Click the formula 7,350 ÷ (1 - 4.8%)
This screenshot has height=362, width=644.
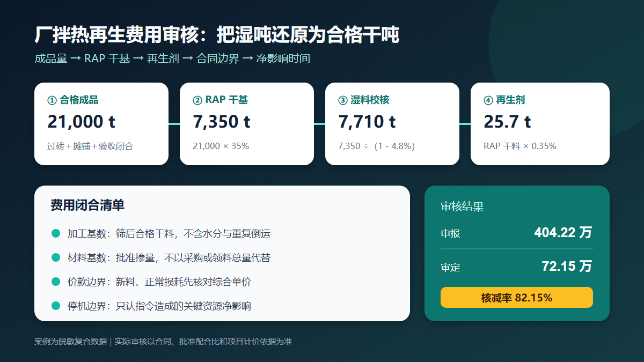click(x=376, y=146)
